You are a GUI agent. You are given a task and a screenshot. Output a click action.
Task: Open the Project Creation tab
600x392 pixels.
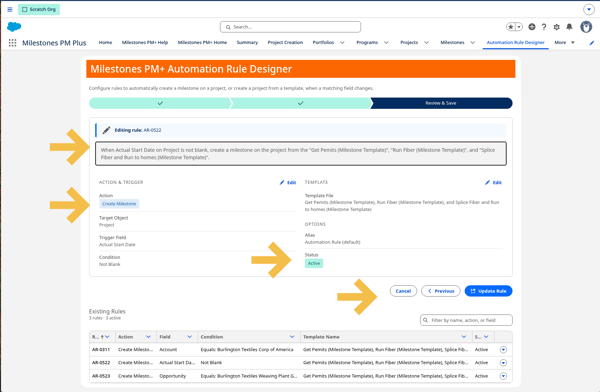[285, 42]
